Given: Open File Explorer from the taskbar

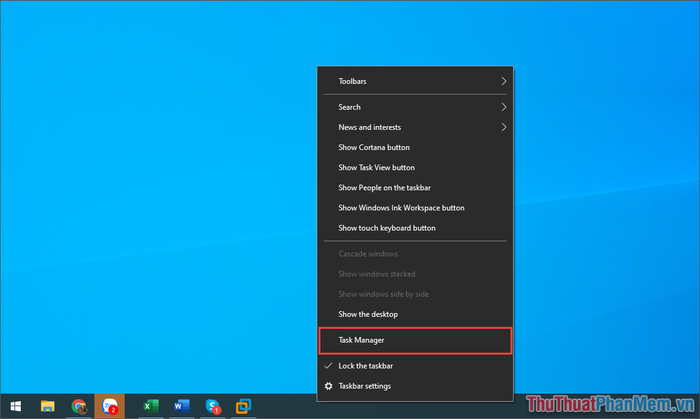Looking at the screenshot, I should click(x=47, y=406).
